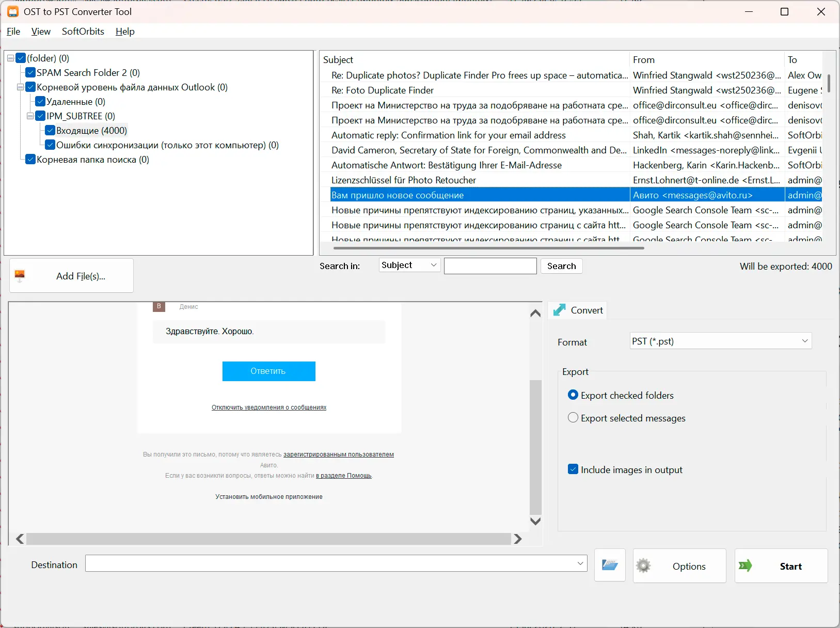The width and height of the screenshot is (840, 628).
Task: Click the Add File(s) picture icon
Action: click(20, 276)
